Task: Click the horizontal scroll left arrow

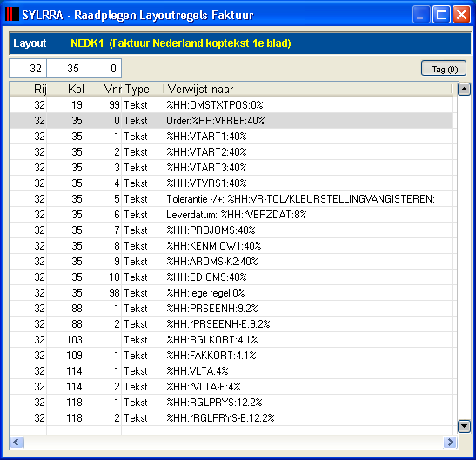Action: click(17, 442)
